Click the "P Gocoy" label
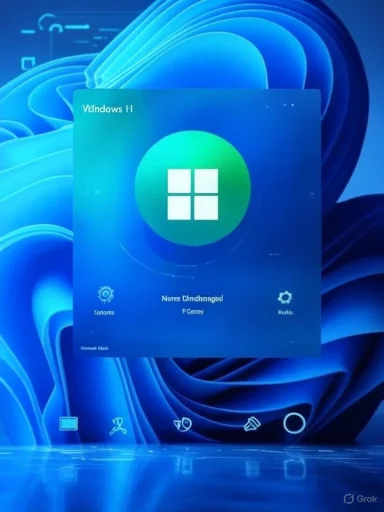 pyautogui.click(x=193, y=312)
